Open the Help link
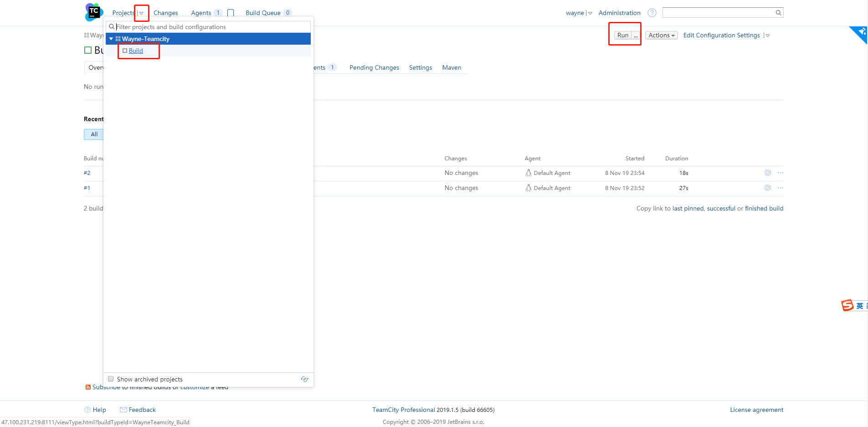The width and height of the screenshot is (868, 427). point(99,410)
